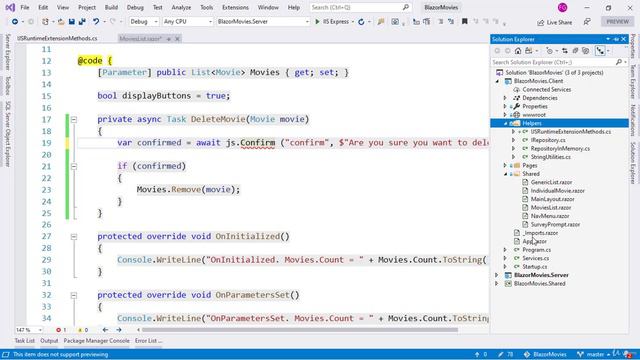Expand the BlazorMovies.Server project node
Viewport: 640px width, 360px height.
[497, 275]
